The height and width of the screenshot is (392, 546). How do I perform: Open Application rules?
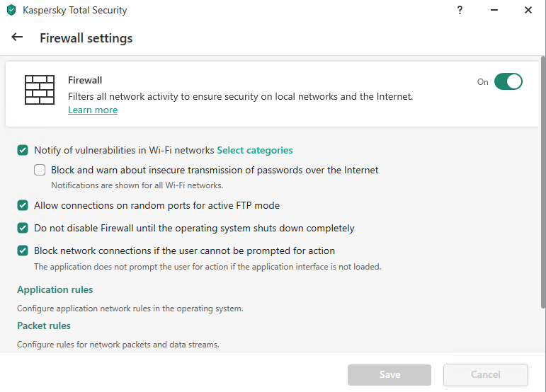(55, 289)
